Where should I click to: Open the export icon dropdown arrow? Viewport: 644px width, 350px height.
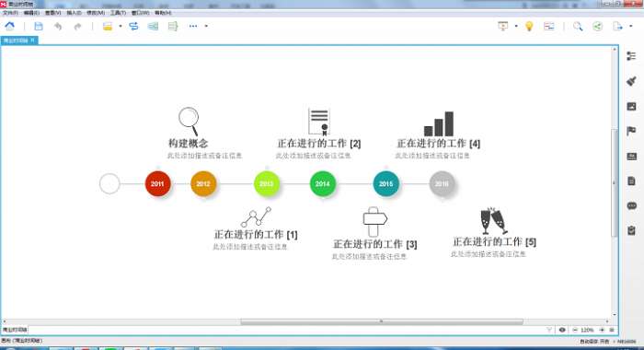coord(631,27)
